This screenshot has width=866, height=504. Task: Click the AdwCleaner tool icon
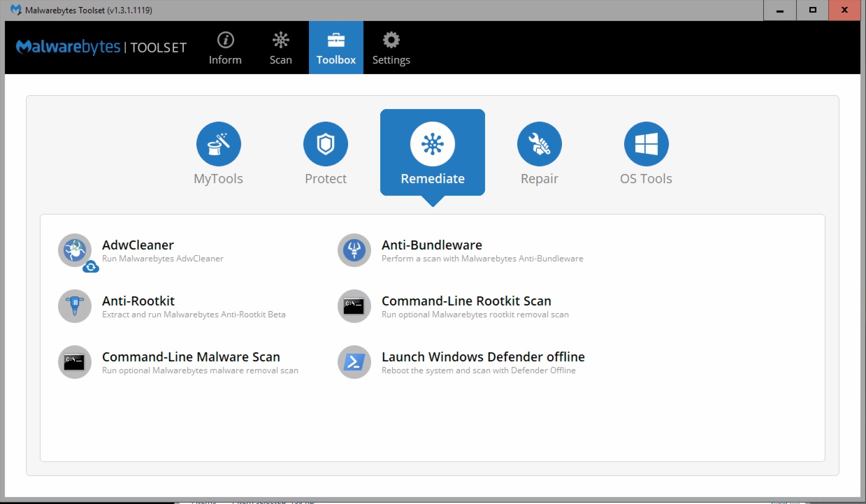[x=74, y=250]
